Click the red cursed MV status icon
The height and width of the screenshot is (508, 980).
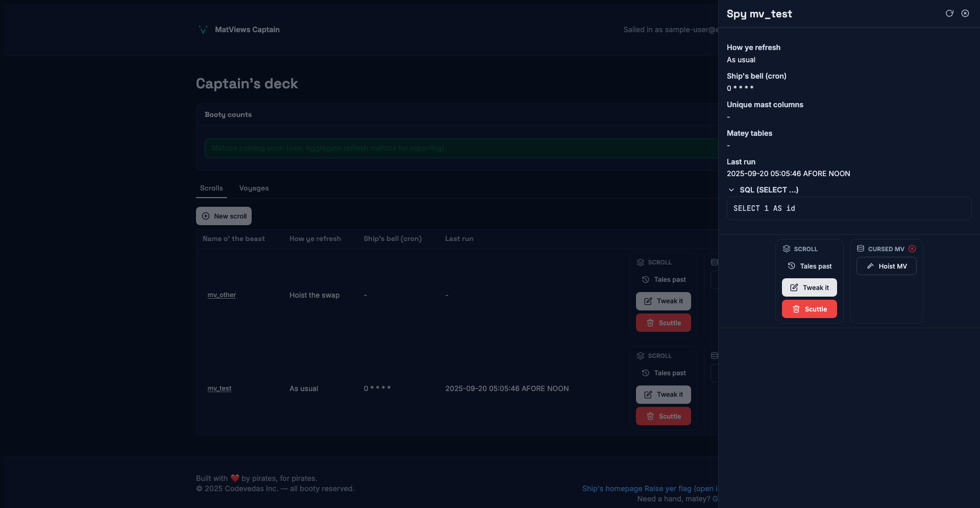pyautogui.click(x=912, y=249)
